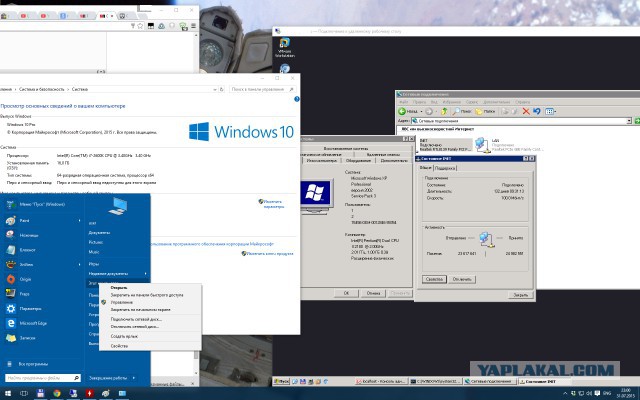The image size is (640, 400).
Task: Click Change settings link in System window
Action: pos(273,204)
